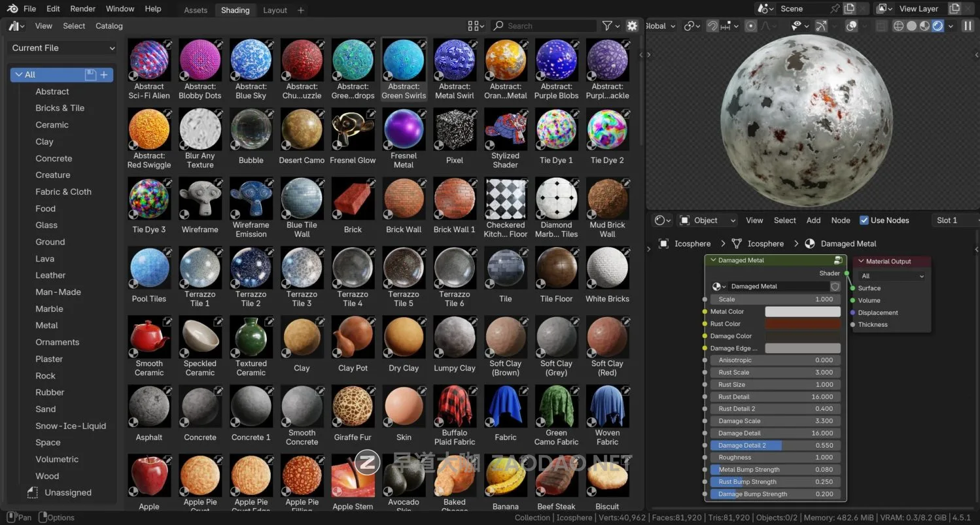
Task: Click the asset Search field
Action: 544,25
